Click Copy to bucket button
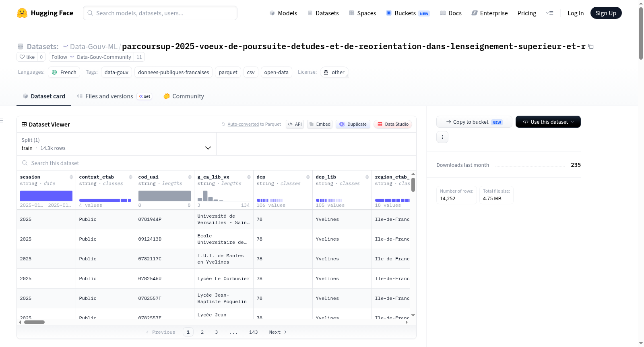This screenshot has width=644, height=347. pos(474,122)
